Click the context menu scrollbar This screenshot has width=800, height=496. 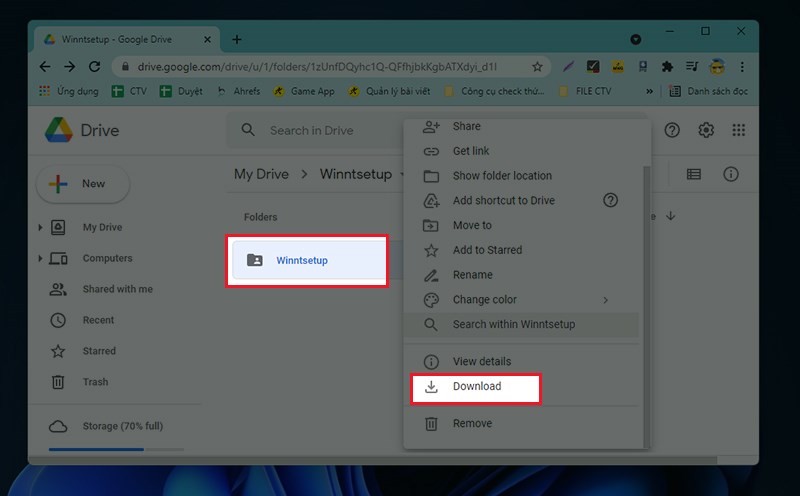pos(646,306)
